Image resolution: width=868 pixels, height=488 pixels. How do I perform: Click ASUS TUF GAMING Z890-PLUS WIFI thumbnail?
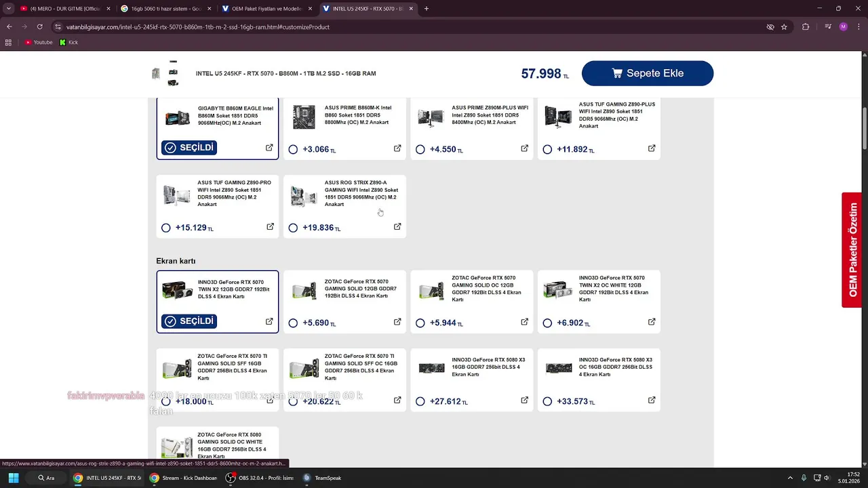point(558,116)
